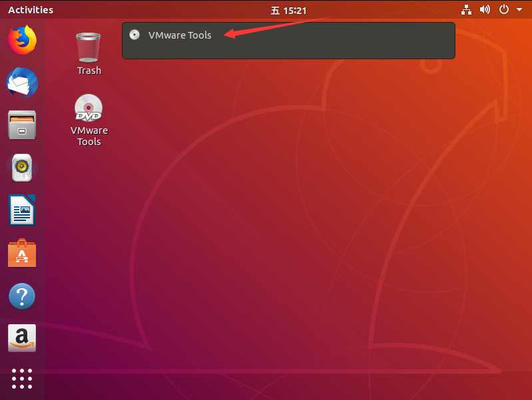Show Applications grid
532x400 pixels.
coord(22,379)
